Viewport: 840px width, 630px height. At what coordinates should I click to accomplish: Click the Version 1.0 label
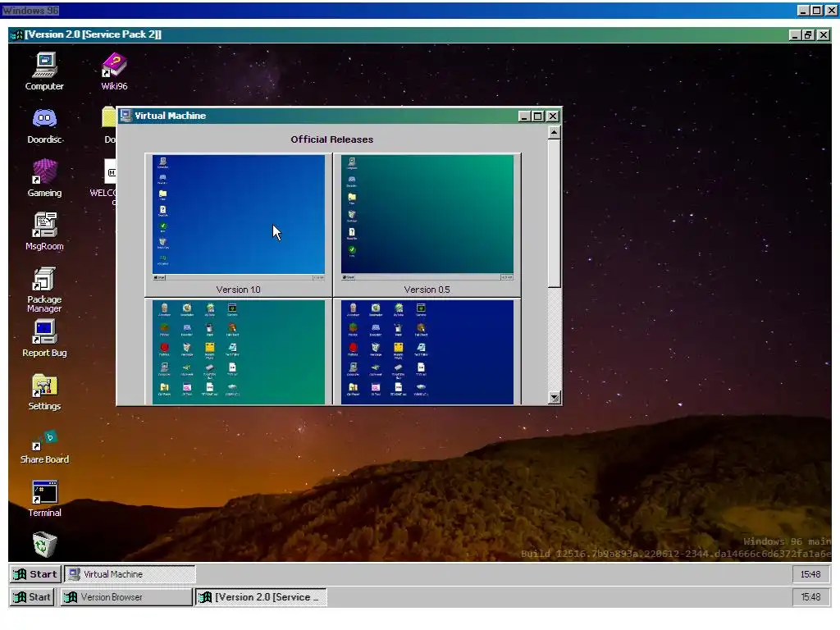coord(239,290)
